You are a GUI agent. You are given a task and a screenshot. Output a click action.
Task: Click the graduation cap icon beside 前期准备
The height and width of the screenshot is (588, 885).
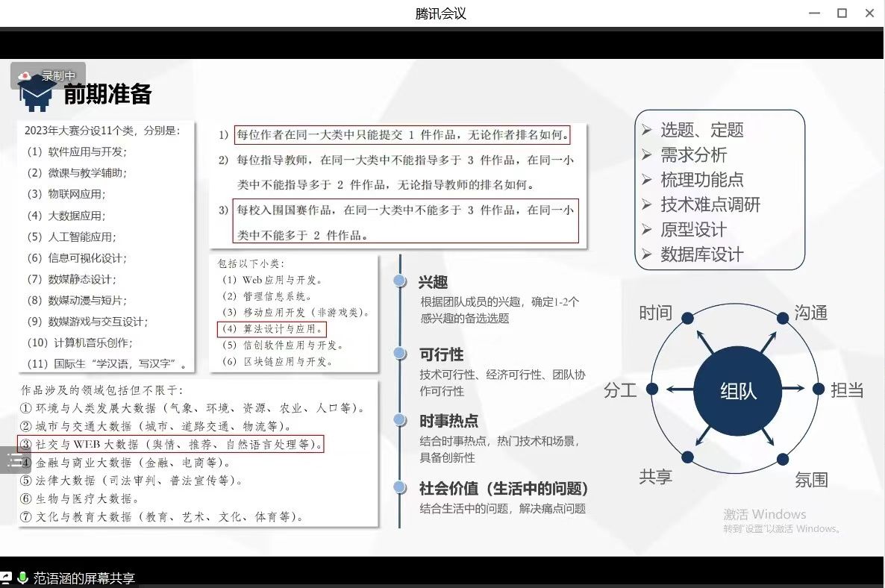(x=37, y=94)
